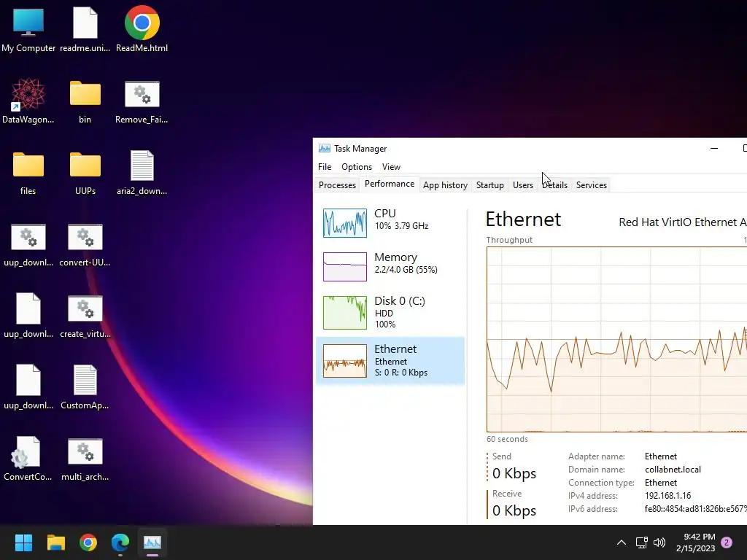747x560 pixels.
Task: Click the IPv4 address 192.168.1.16
Action: pyautogui.click(x=667, y=496)
